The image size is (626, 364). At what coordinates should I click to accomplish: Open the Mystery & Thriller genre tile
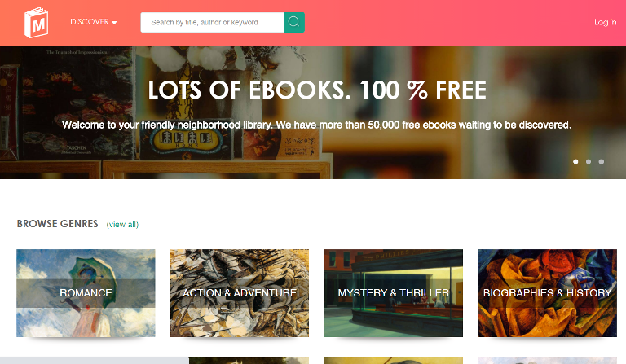394,293
